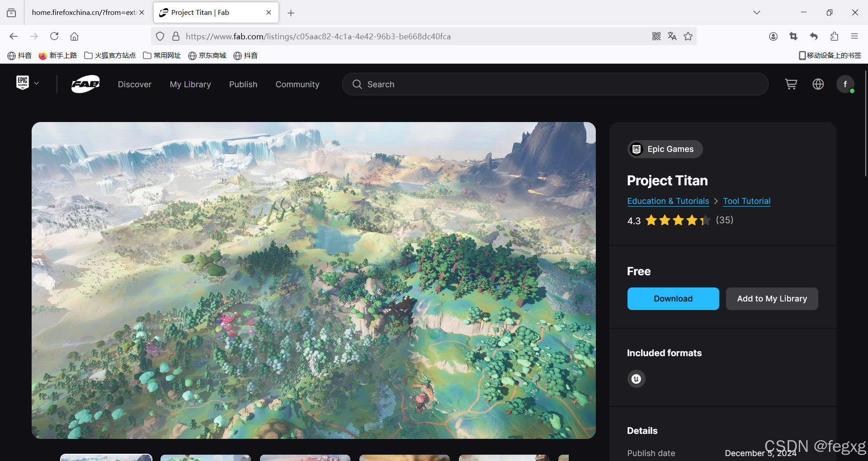
Task: Reload the current page
Action: [x=54, y=36]
